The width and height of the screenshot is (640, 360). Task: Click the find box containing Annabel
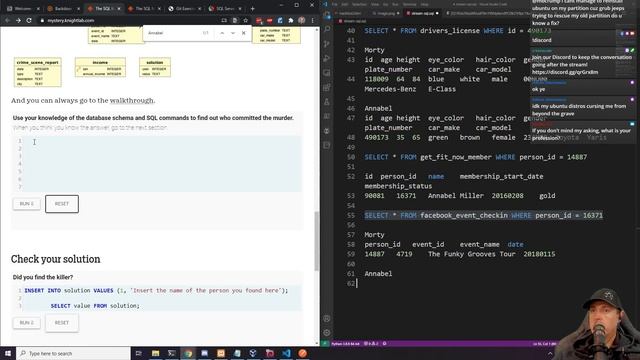click(x=173, y=33)
